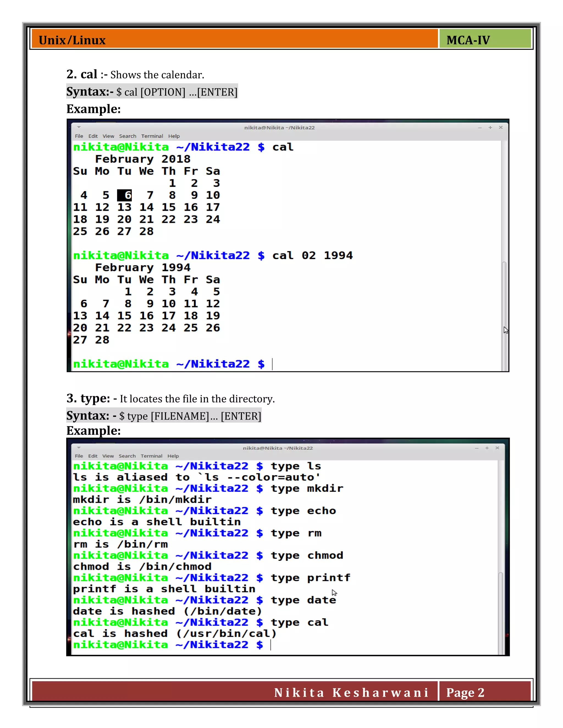The width and height of the screenshot is (563, 728).
Task: Click scrollbar thumb in cal terminal
Action: (504, 316)
